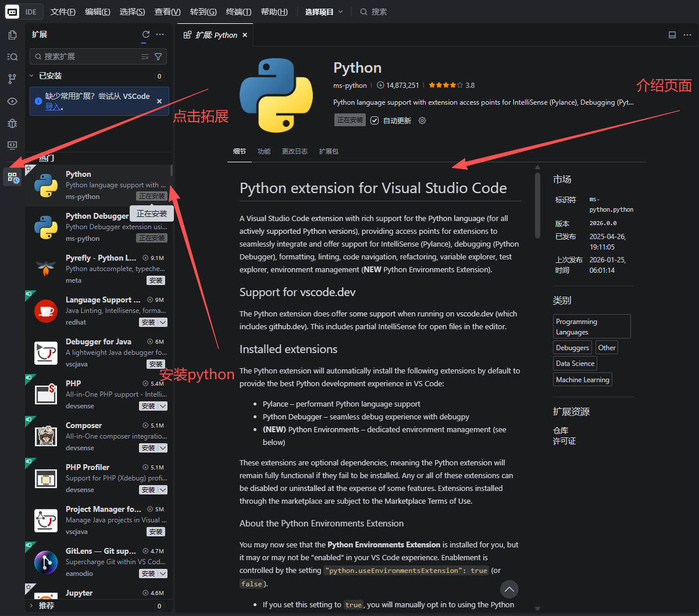Viewport: 699px width, 616px height.
Task: Switch to the 更改日志 tab
Action: tap(295, 151)
